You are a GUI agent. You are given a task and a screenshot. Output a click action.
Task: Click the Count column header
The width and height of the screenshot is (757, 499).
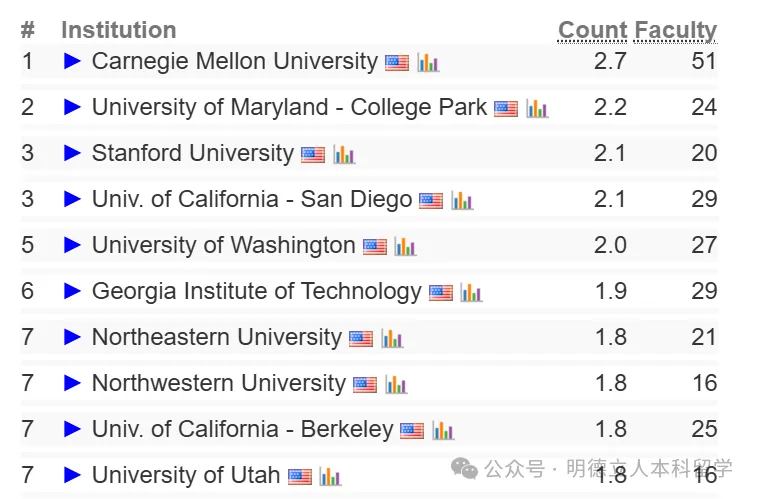click(x=592, y=30)
